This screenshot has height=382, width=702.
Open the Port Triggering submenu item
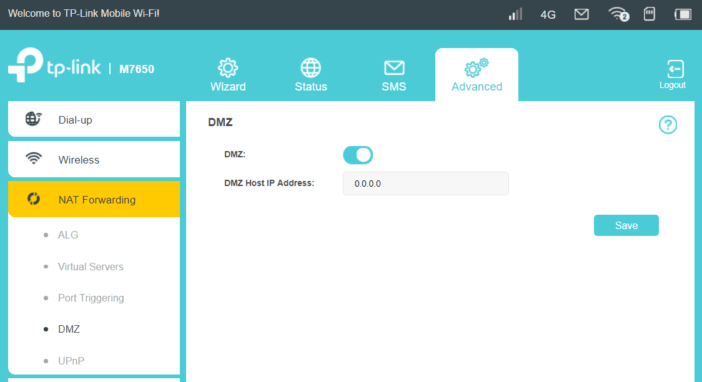91,298
